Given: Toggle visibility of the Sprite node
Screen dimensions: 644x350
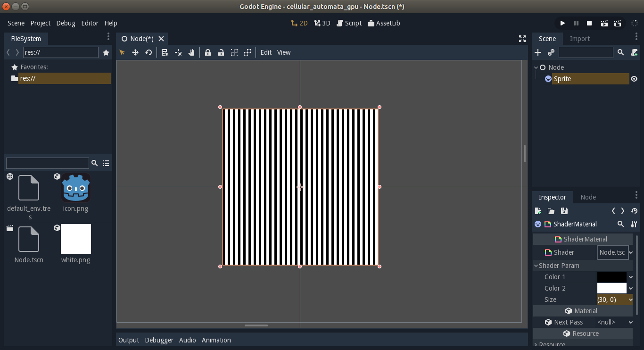Looking at the screenshot, I should (x=634, y=79).
